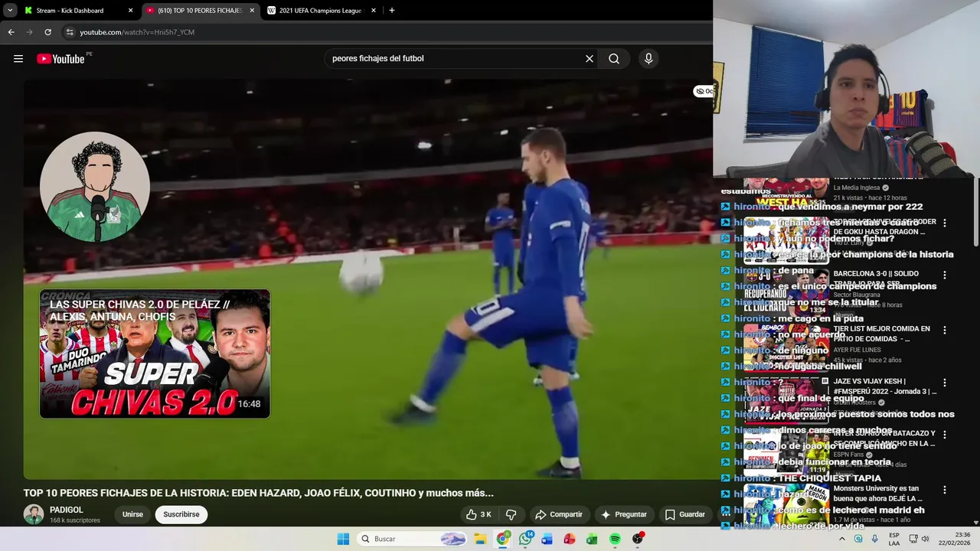Close the 2021 UEFA Champions League tab
Screen dimensions: 980x551
point(374,11)
